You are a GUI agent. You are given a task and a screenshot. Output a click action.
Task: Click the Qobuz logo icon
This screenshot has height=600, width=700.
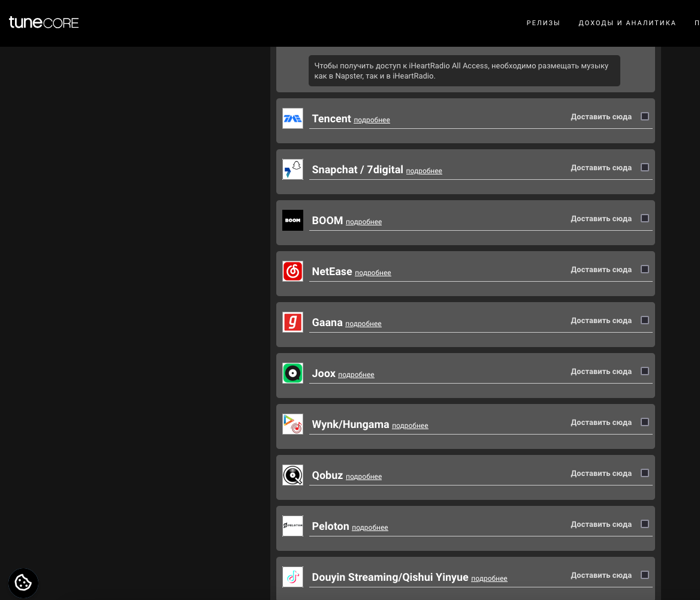(x=293, y=475)
